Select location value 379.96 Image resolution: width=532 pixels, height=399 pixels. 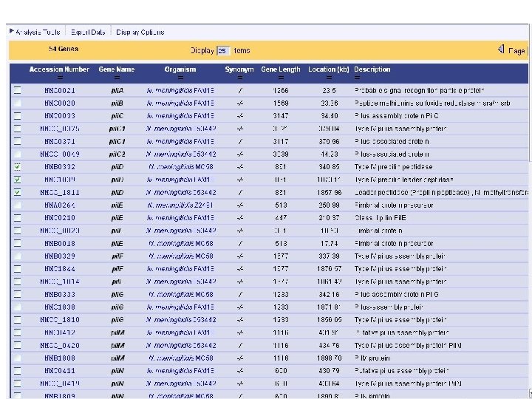pyautogui.click(x=330, y=141)
